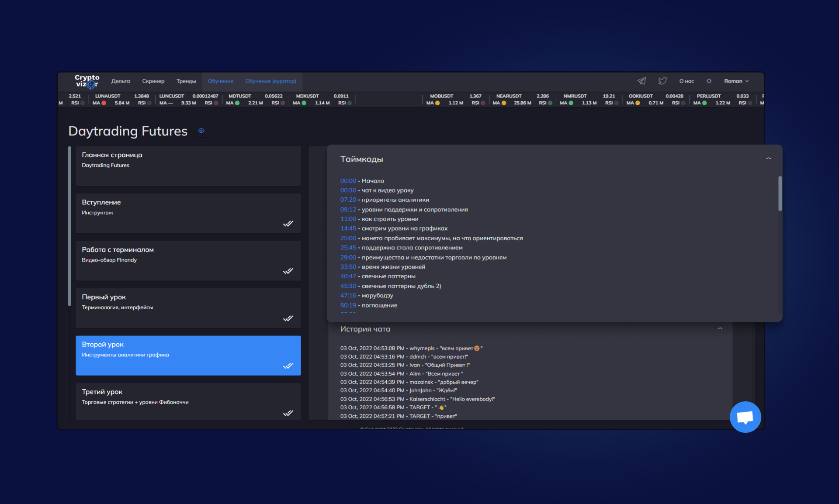This screenshot has width=839, height=504.
Task: Click the double-checkmark on the Второй урок lesson
Action: (288, 366)
